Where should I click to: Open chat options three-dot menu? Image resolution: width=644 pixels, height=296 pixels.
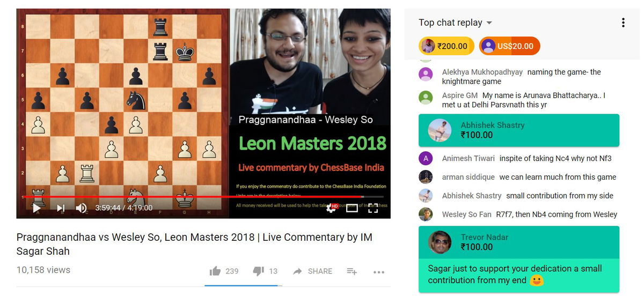[623, 23]
